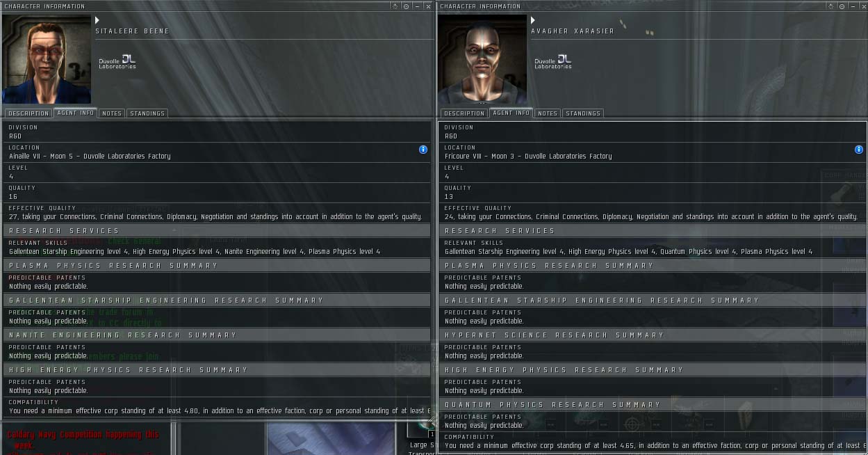
Task: Click effective quality text starting with 27
Action: (215, 217)
